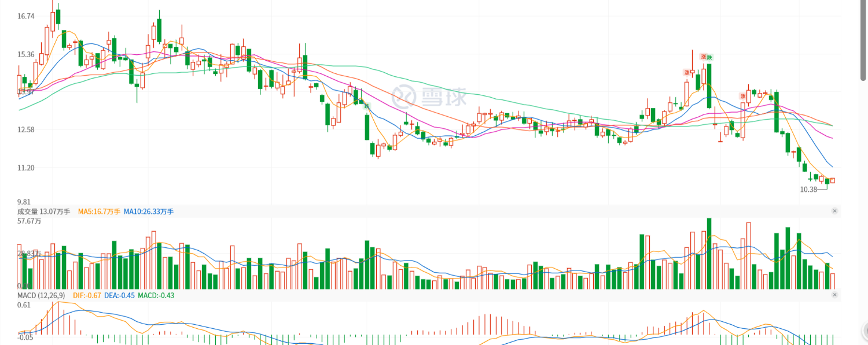The width and height of the screenshot is (868, 345).
Task: Click the 10.38 lowest price label
Action: 808,189
